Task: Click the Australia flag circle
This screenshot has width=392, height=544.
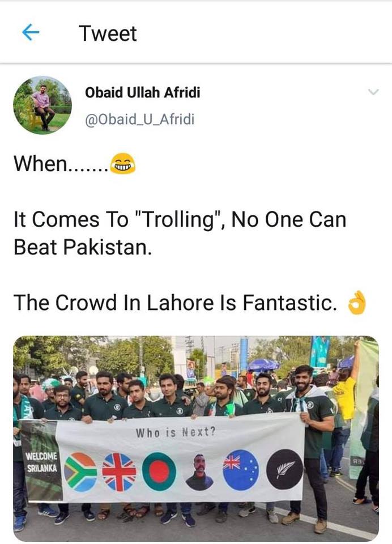Action: click(241, 470)
